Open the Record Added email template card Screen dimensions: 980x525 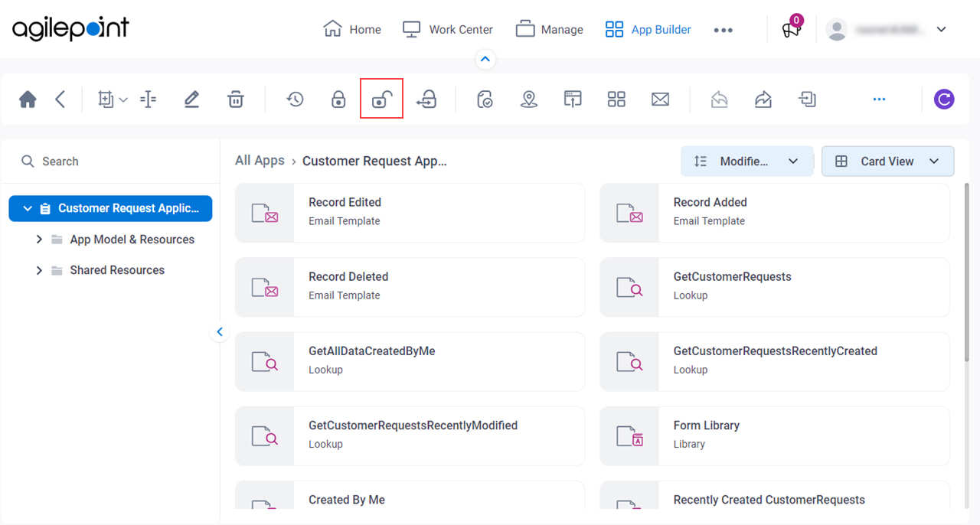click(775, 213)
